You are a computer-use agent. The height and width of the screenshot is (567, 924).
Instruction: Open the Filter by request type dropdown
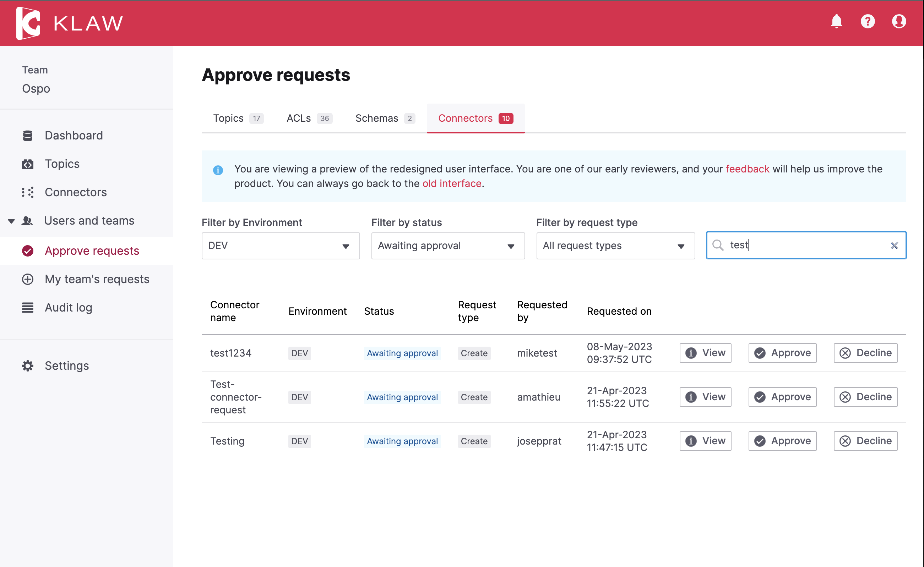tap(615, 246)
